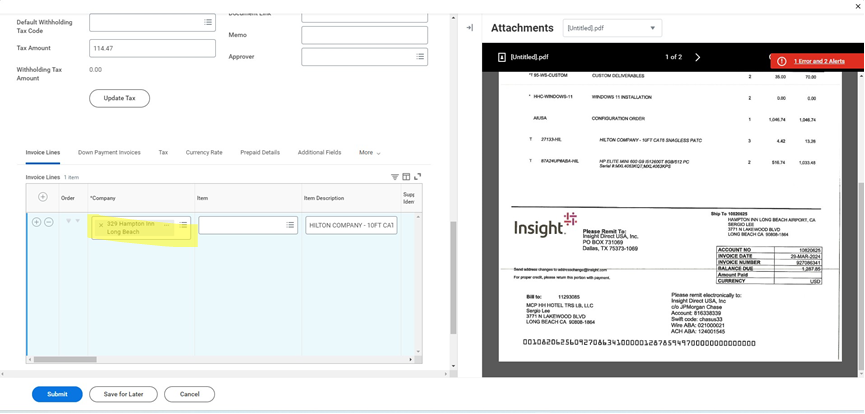Switch to Invoice Lines tab
This screenshot has width=865, height=414.
pyautogui.click(x=42, y=152)
